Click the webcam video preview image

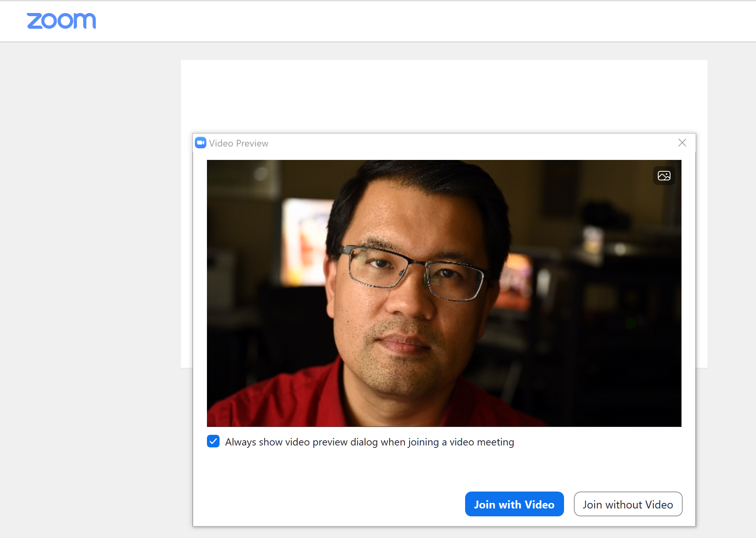point(444,293)
